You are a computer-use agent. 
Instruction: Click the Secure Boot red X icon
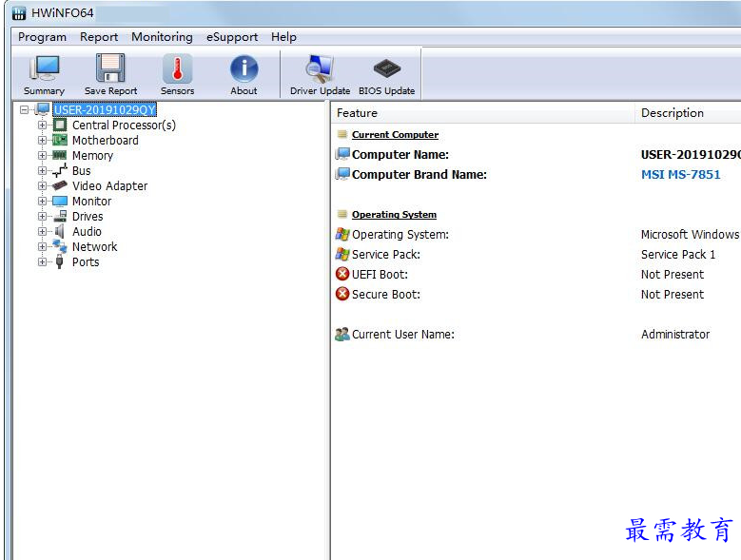(342, 294)
